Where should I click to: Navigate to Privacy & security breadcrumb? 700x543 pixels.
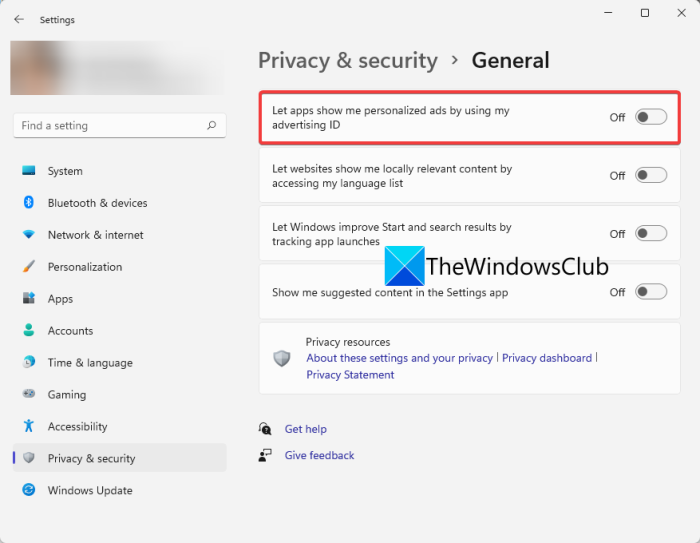(348, 60)
